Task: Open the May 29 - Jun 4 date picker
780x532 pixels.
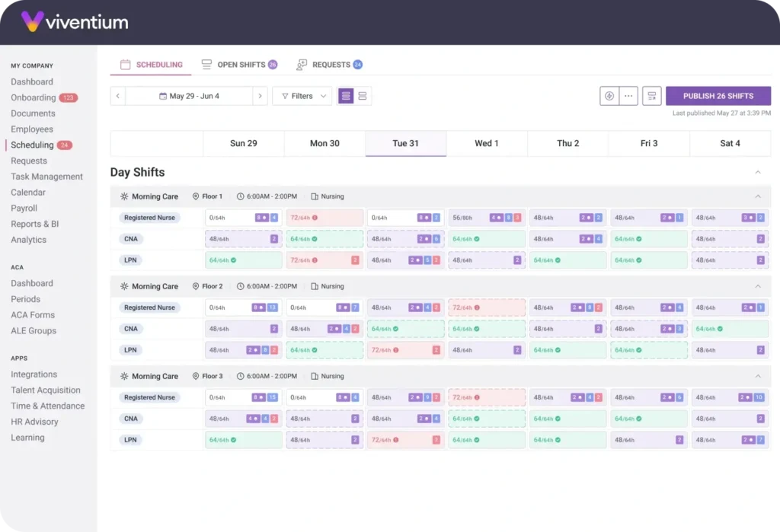Action: [x=189, y=96]
